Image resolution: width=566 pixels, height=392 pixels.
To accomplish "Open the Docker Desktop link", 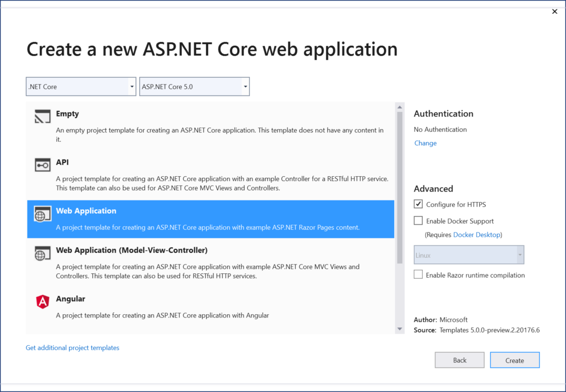I will [476, 235].
